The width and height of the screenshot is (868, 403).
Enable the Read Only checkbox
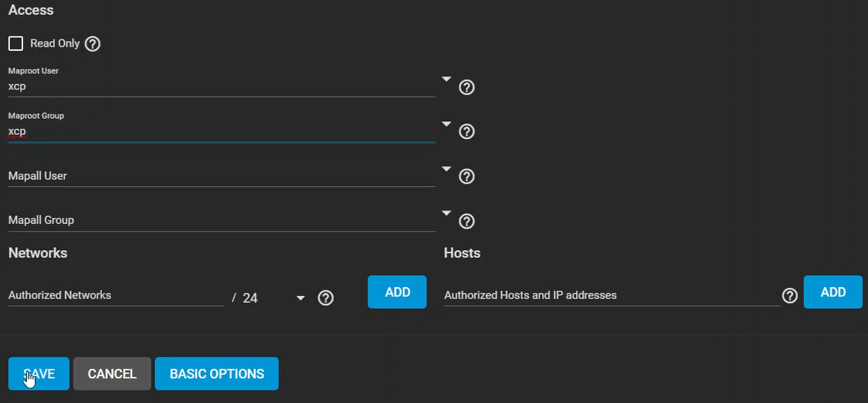click(x=15, y=44)
